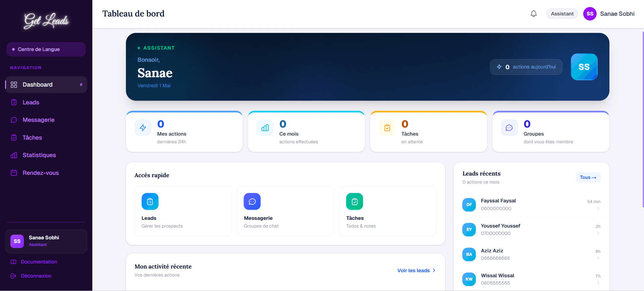
Task: Click the clipboard icon on Tâches stat card
Action: pyautogui.click(x=387, y=128)
